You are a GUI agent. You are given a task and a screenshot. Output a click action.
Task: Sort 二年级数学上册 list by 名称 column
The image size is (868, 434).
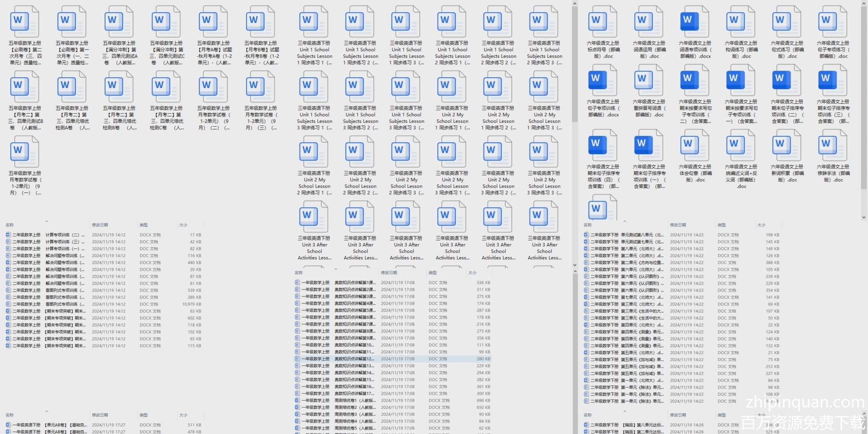coord(10,225)
